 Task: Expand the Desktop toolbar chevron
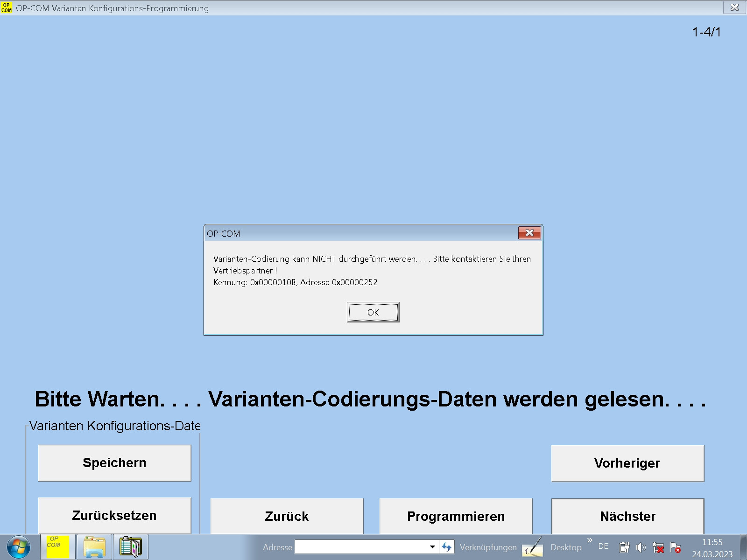(x=590, y=540)
